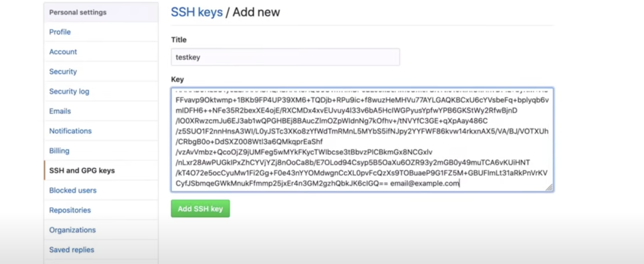Select SSH and GPG keys menu item
Screen dimensions: 644x264
(82, 170)
